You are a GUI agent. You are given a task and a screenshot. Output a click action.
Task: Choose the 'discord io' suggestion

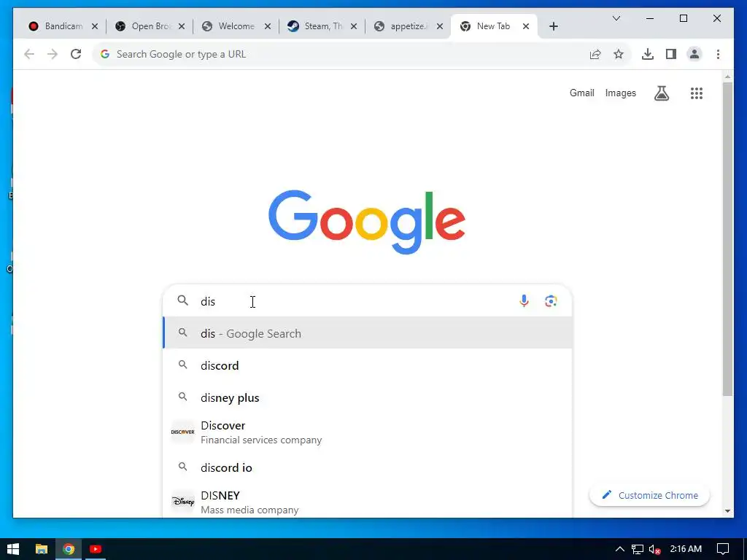(368, 467)
